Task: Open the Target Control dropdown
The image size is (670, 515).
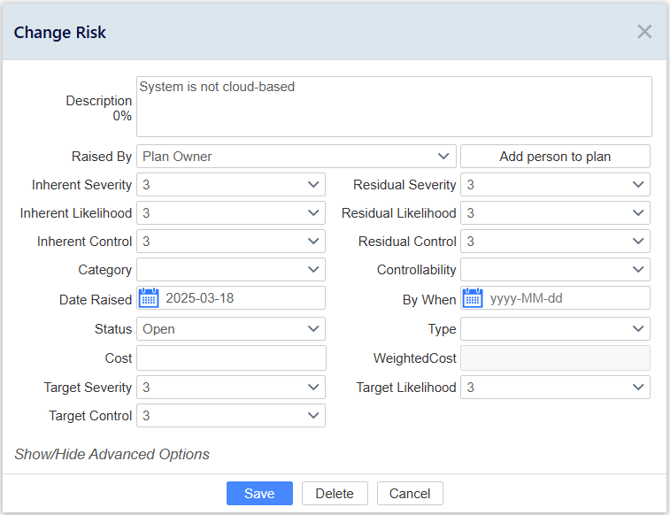Action: (x=231, y=415)
